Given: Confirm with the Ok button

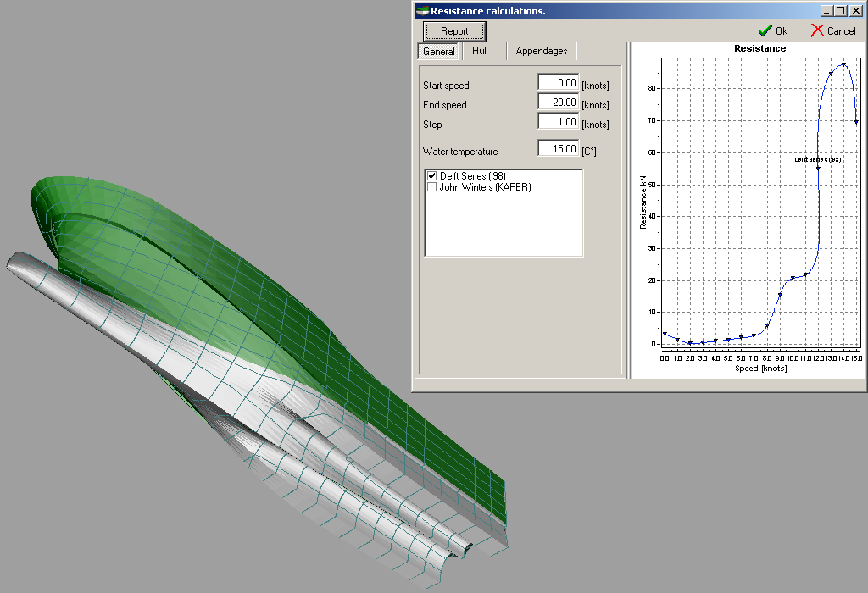Looking at the screenshot, I should click(773, 31).
